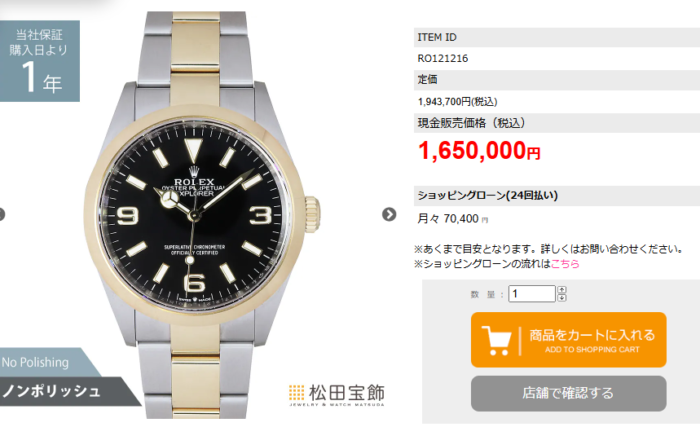Click the 店舗で確認する gray button
This screenshot has height=427, width=700.
(x=568, y=394)
